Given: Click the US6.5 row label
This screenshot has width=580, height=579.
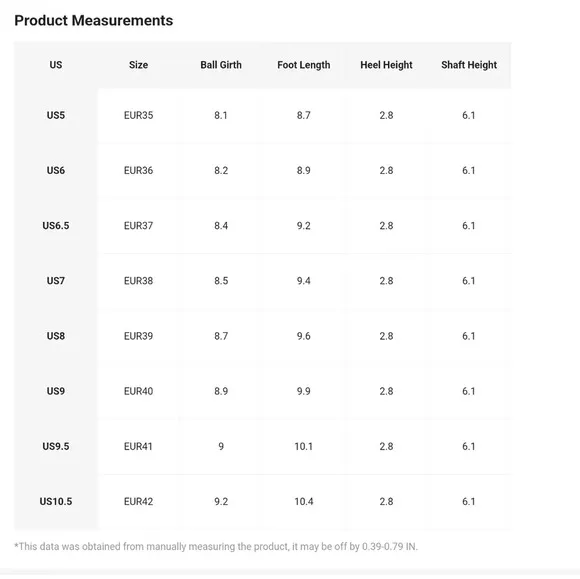Looking at the screenshot, I should click(56, 225).
